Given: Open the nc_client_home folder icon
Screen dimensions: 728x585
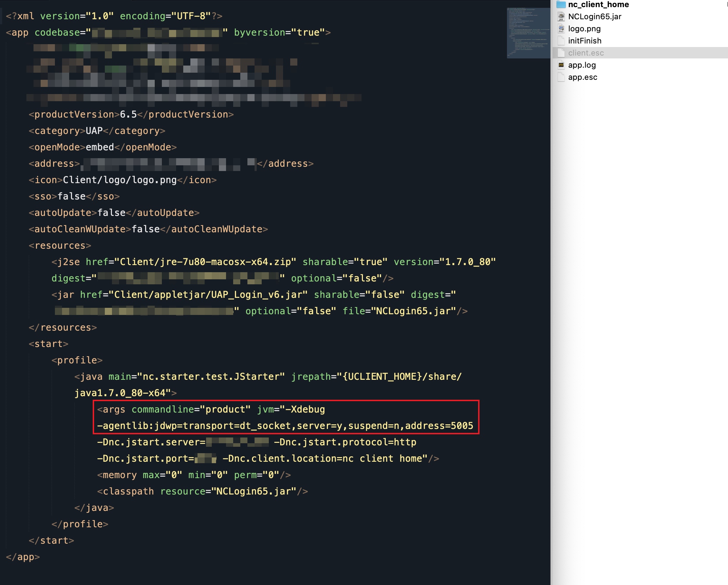Looking at the screenshot, I should [x=561, y=4].
